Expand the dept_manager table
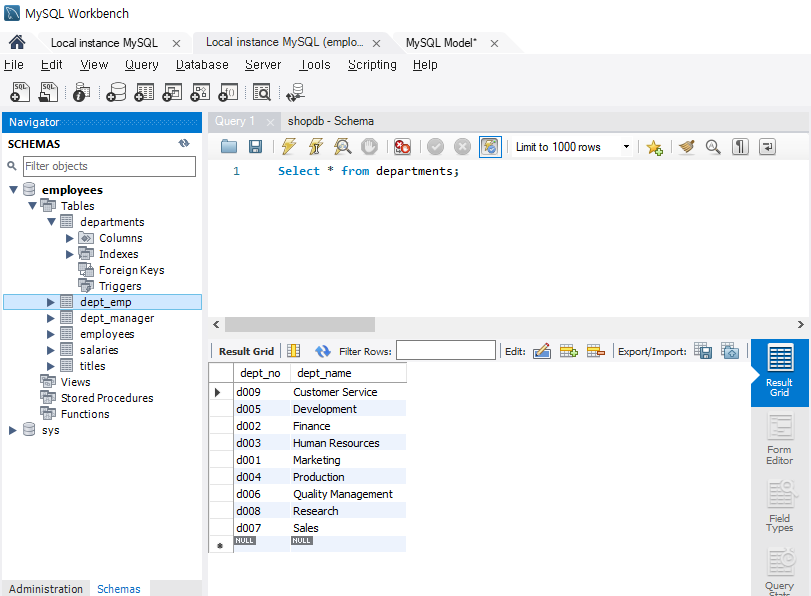 (x=51, y=318)
